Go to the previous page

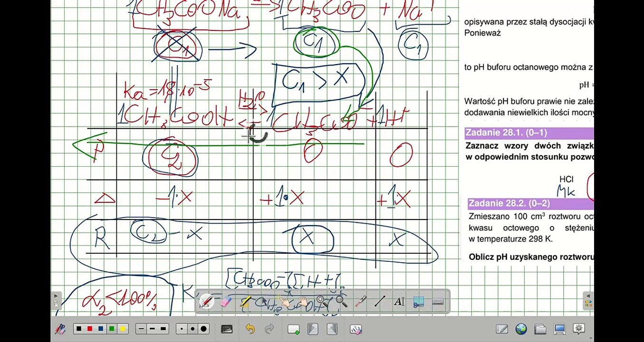click(313, 329)
